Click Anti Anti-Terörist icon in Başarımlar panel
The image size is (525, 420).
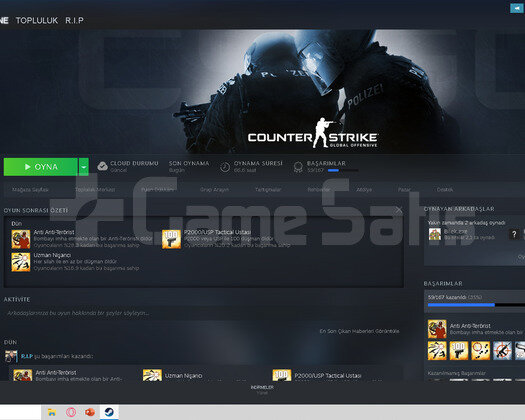437,329
